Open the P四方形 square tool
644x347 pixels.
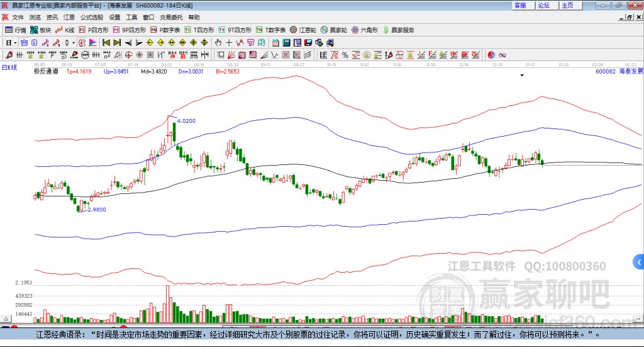(94, 30)
